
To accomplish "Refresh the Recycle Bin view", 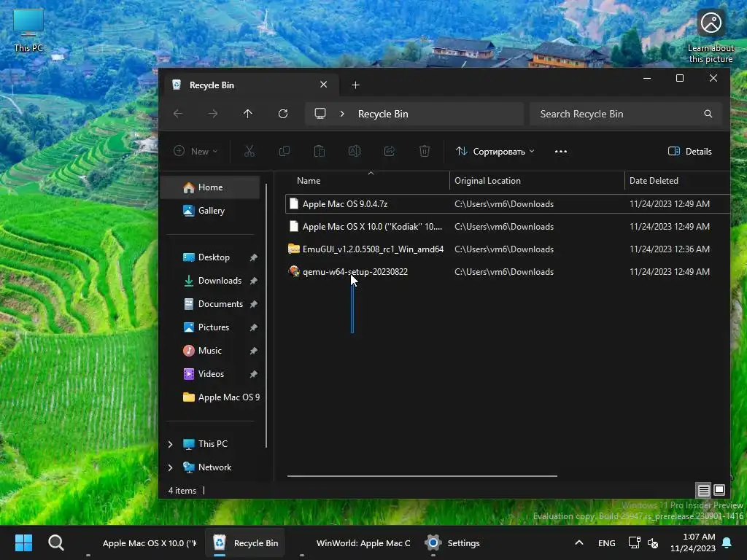I will [283, 114].
